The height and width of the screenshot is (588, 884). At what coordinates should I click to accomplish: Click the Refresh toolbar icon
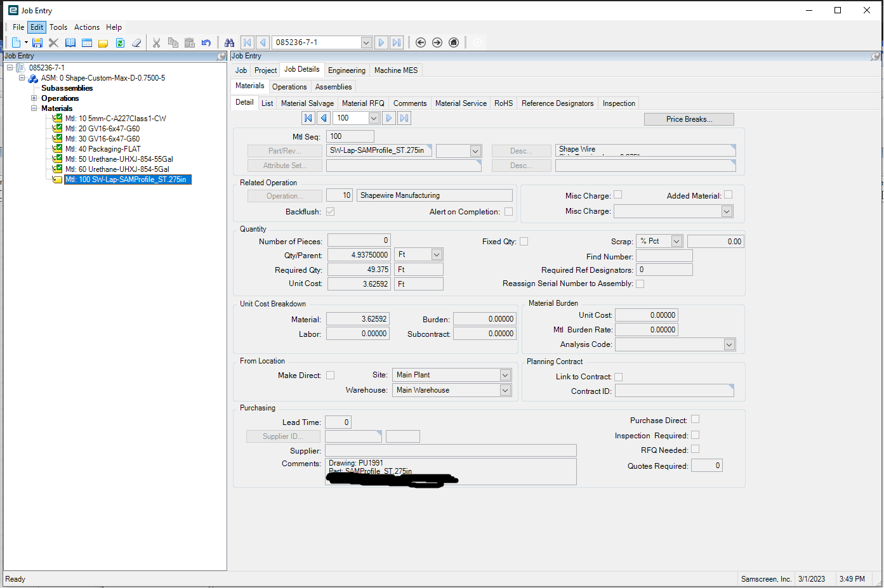(x=120, y=42)
